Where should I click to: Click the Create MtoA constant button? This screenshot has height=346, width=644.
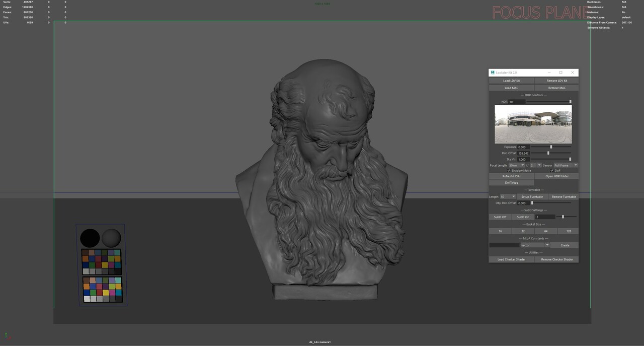click(565, 245)
